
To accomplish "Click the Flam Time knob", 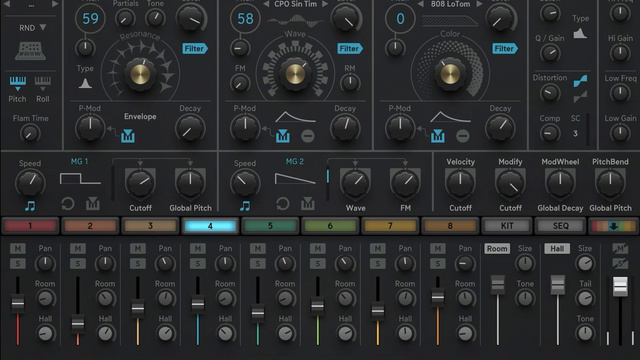I will pos(30,133).
